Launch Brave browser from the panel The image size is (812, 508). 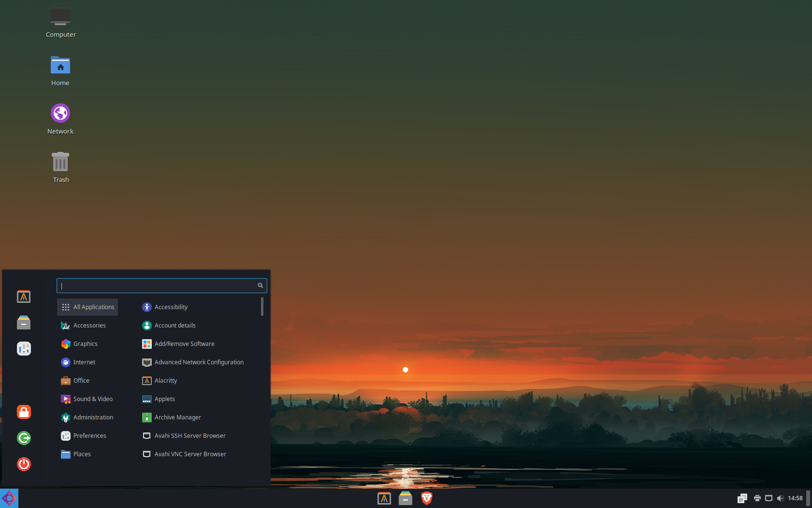[427, 498]
